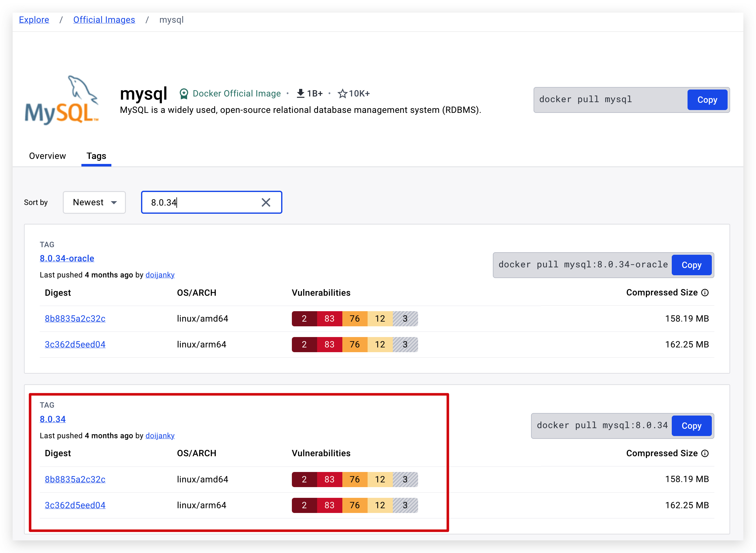Copy the docker pull mysql:8.0.34 command

coord(691,425)
